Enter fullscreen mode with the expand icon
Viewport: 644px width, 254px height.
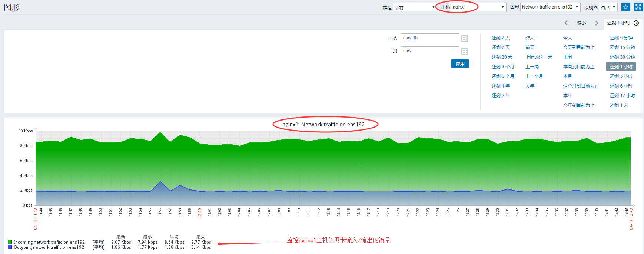coord(638,7)
